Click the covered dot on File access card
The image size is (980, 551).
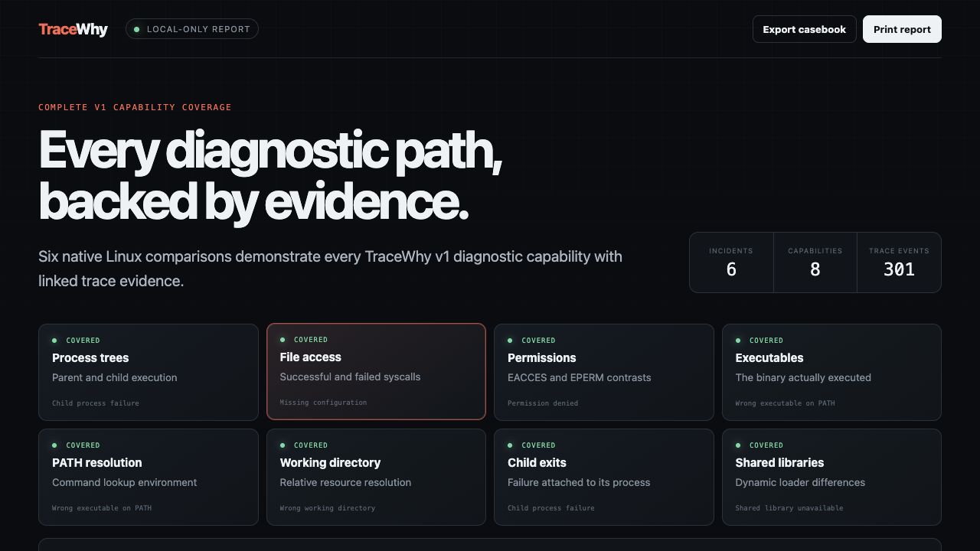pos(283,339)
